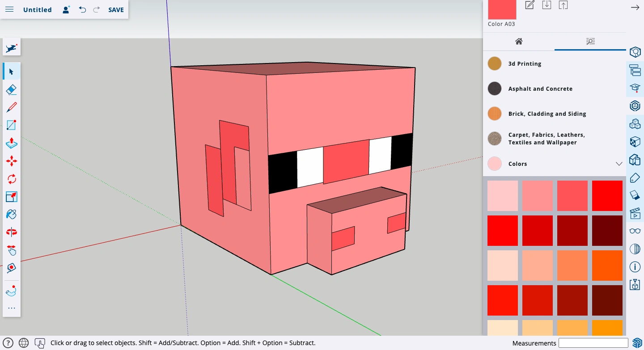Select the Push/Pull tool
Screen dimensions: 644x350
pos(11,143)
